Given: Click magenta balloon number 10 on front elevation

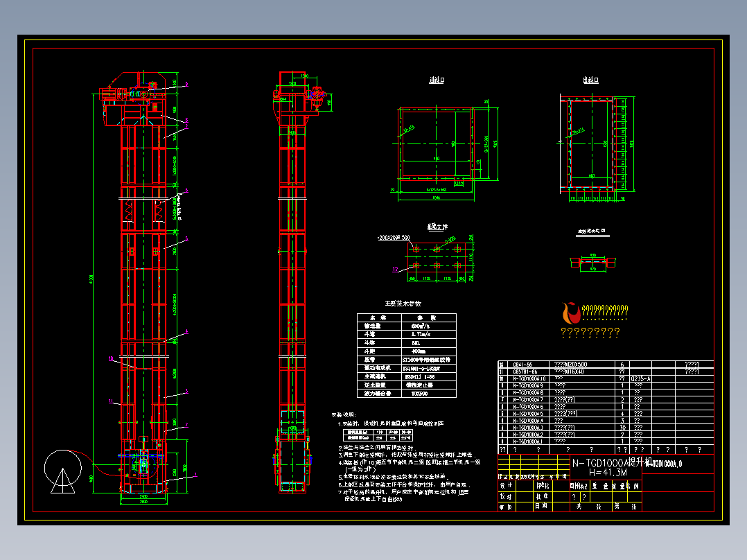Looking at the screenshot, I should pyautogui.click(x=111, y=358).
